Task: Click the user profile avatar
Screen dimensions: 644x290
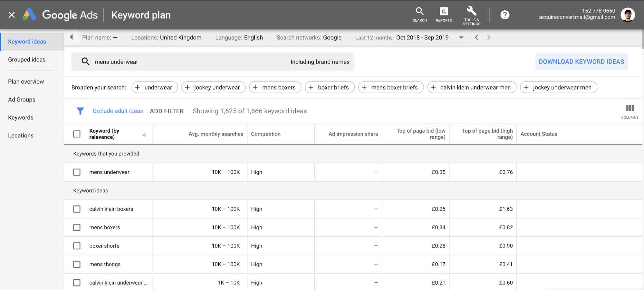Action: coord(627,15)
